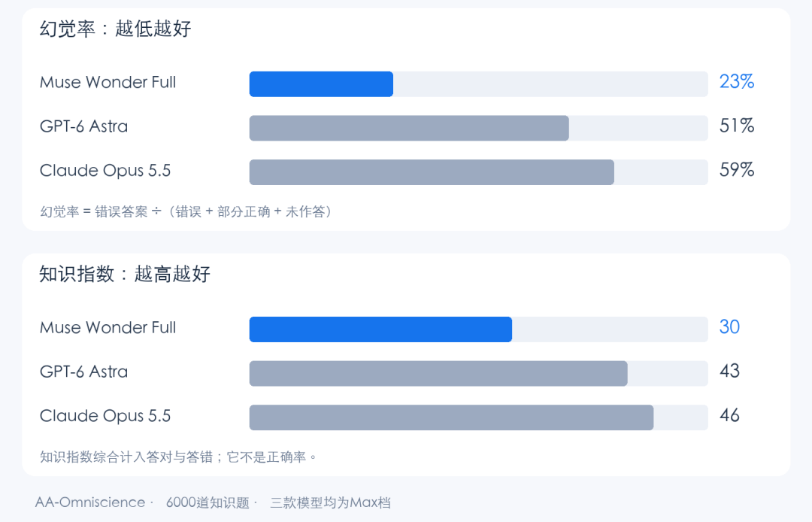Click Muse Wonder Full knowledge index bar
Screen dimensions: 812x522
478,329
